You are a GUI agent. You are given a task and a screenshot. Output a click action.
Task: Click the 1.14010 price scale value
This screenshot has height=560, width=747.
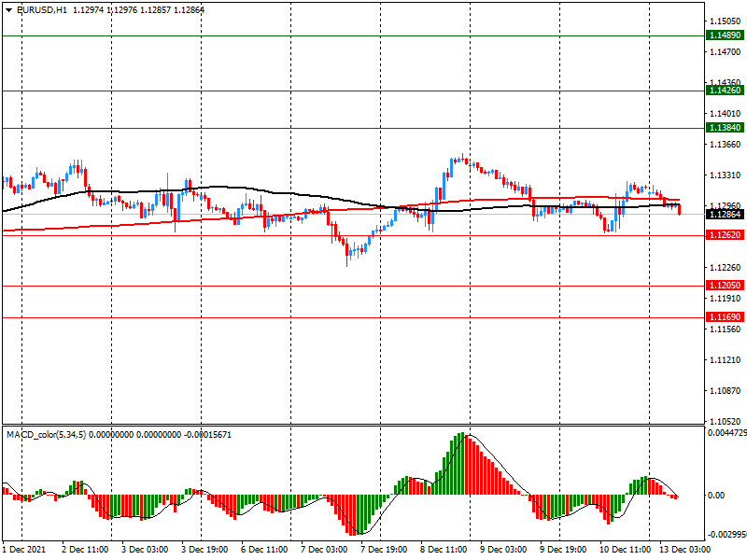click(726, 114)
